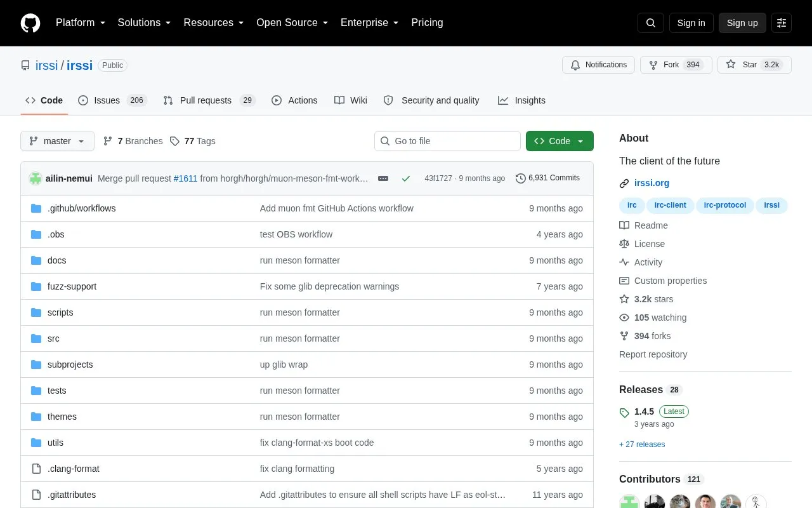Switch to the Wiki tab
Image resolution: width=812 pixels, height=508 pixels.
click(x=351, y=100)
